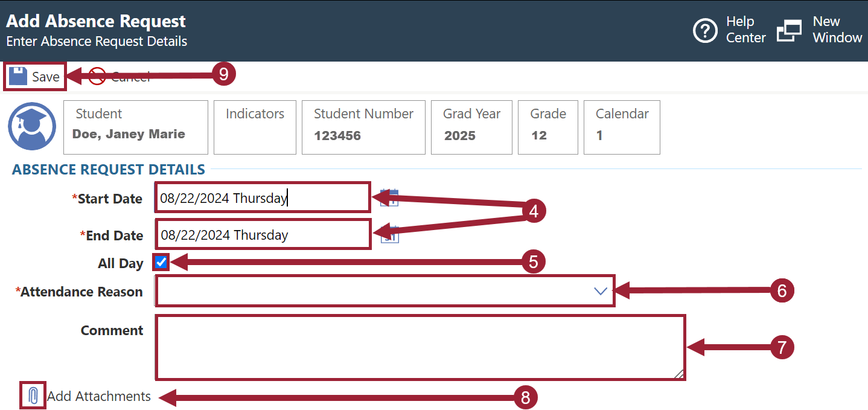Select the Student name box Doe, Janey Marie
Viewport: 868px width, 410px height.
136,127
